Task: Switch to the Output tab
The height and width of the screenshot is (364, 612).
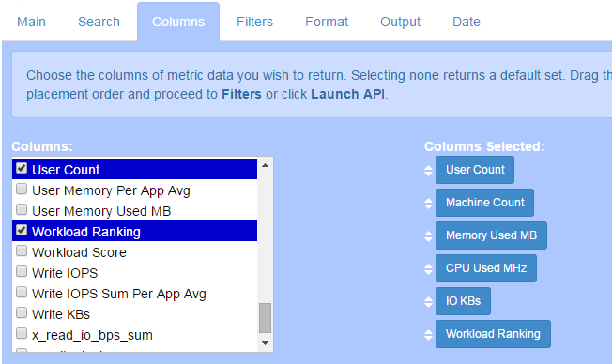Action: 400,22
